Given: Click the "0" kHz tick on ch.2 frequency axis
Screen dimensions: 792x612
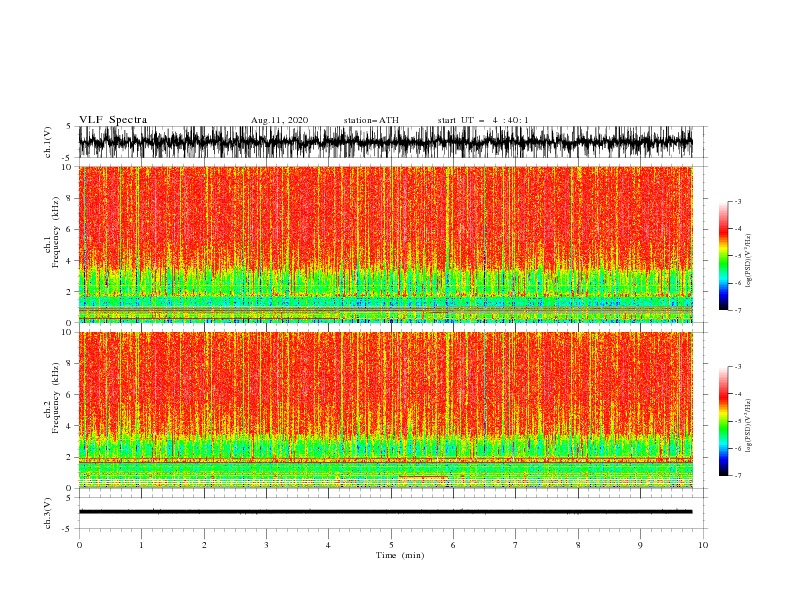Looking at the screenshot, I should 69,488.
